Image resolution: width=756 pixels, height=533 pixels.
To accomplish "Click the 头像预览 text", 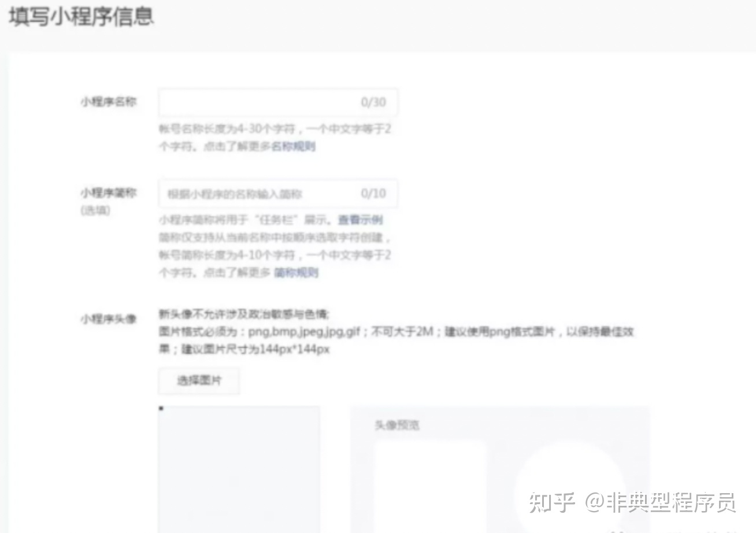I will tap(397, 425).
